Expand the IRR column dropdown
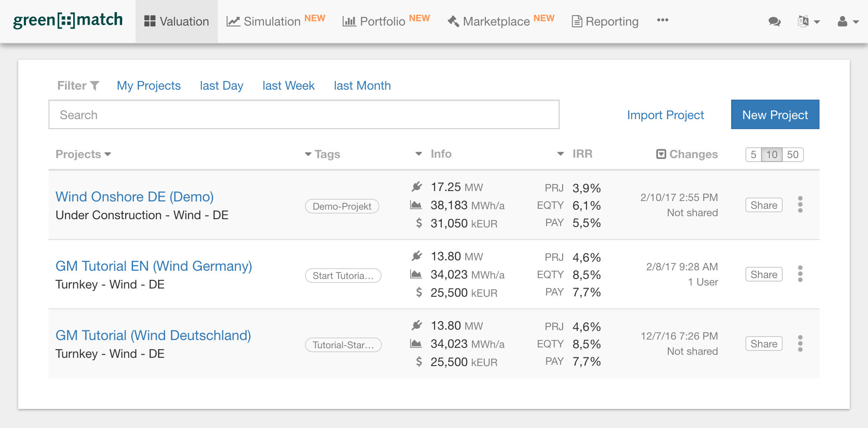This screenshot has width=868, height=428. 560,154
